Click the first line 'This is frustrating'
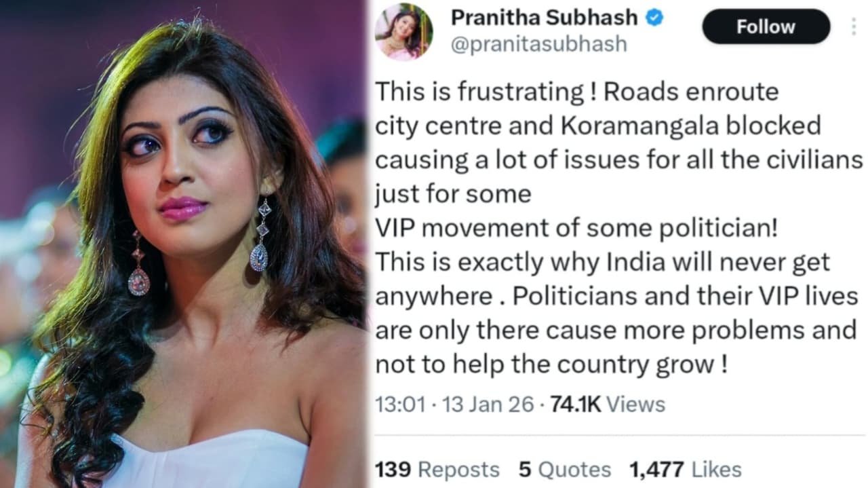The image size is (868, 488). click(479, 92)
